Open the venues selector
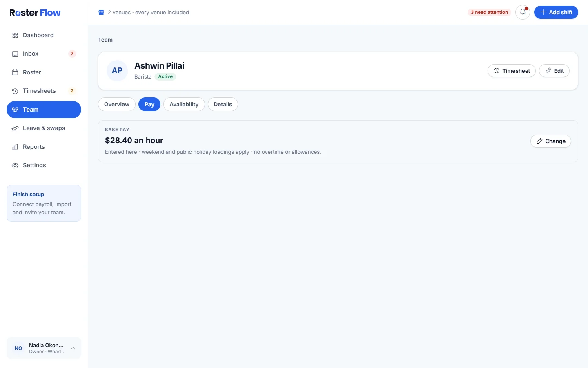The width and height of the screenshot is (588, 368). 144,12
